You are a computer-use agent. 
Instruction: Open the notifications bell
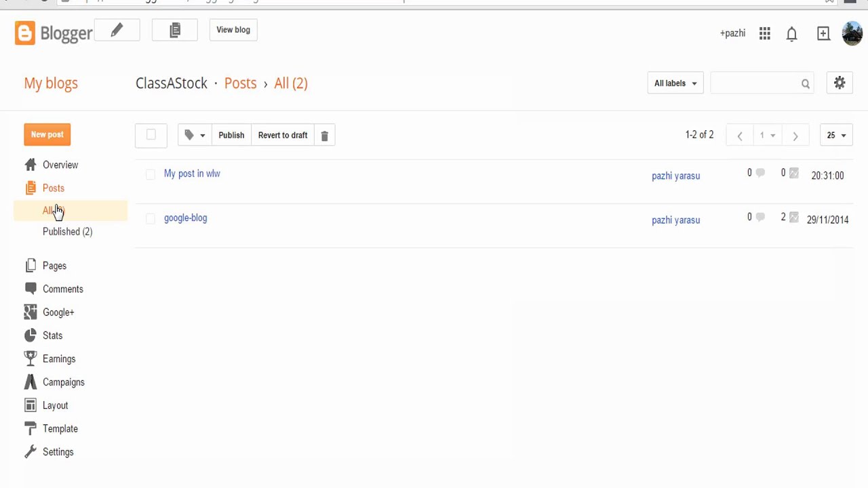point(791,34)
